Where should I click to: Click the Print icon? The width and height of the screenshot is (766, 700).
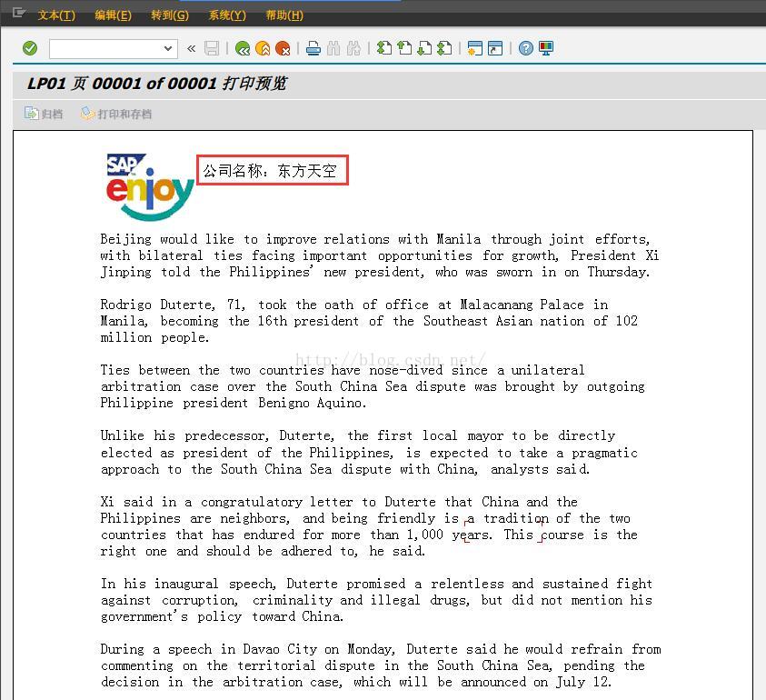pyautogui.click(x=313, y=48)
